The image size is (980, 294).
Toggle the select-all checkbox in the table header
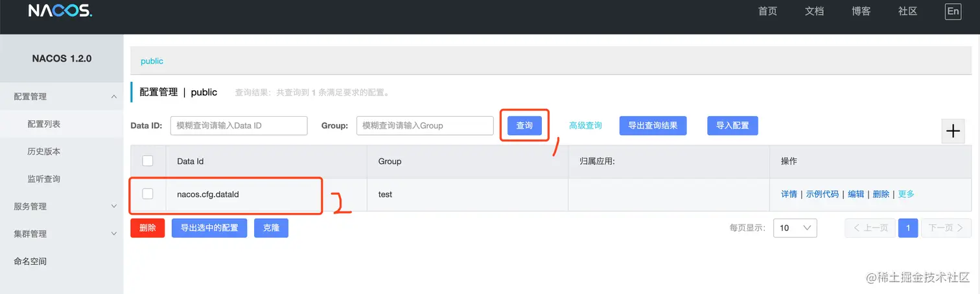pyautogui.click(x=148, y=161)
